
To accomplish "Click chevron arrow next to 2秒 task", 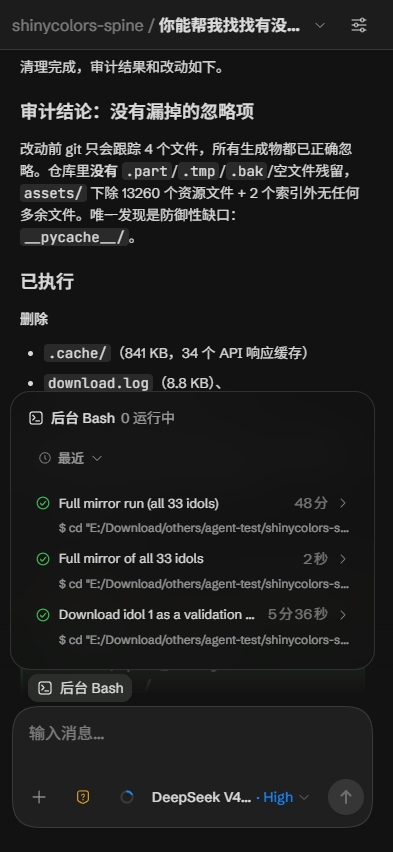I will pyautogui.click(x=343, y=559).
